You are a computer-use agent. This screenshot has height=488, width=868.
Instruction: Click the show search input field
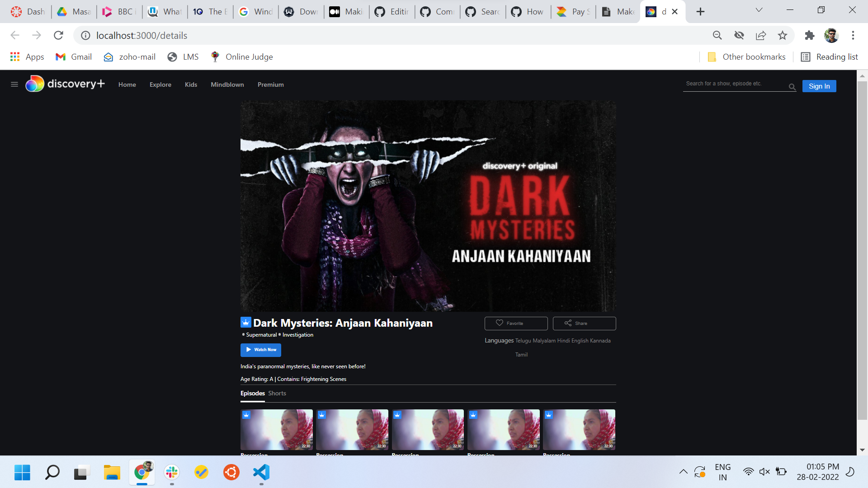[x=735, y=84]
